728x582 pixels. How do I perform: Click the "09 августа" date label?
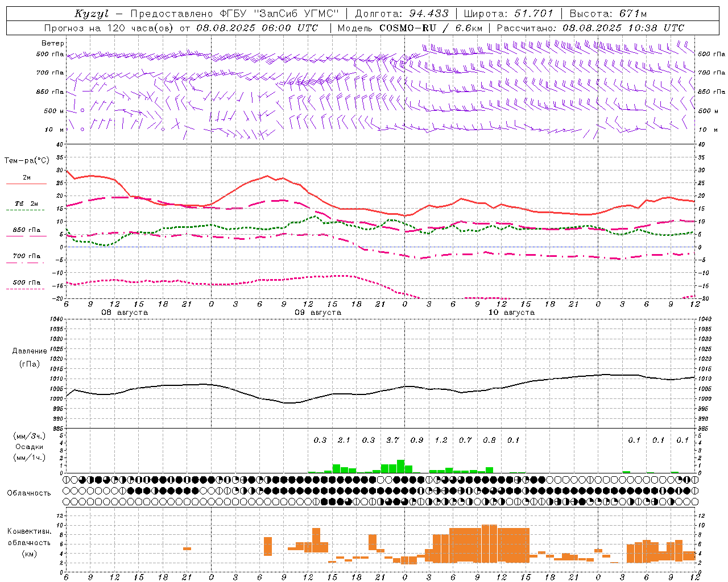318,313
